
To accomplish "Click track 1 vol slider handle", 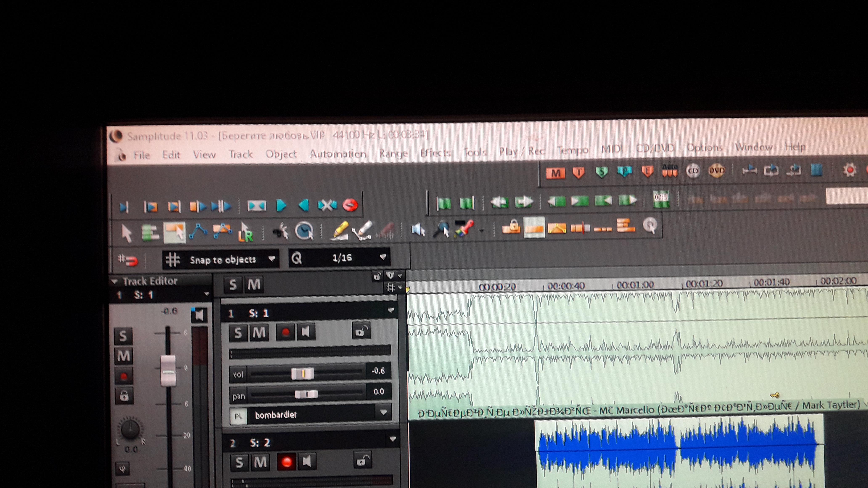I will pos(303,373).
